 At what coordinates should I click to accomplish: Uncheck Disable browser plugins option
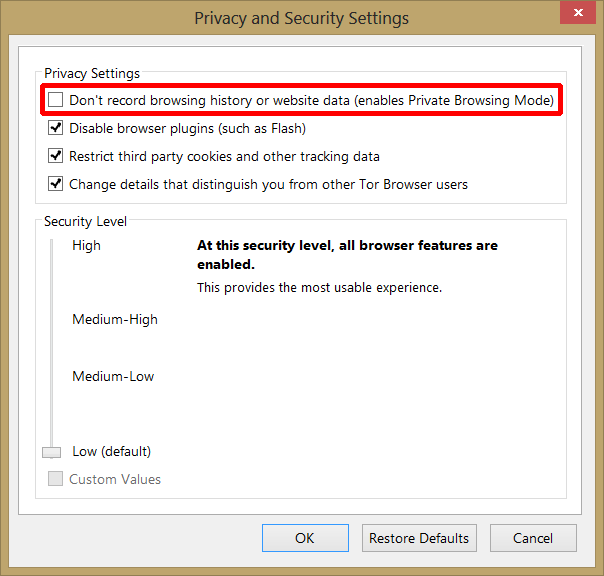coord(56,128)
